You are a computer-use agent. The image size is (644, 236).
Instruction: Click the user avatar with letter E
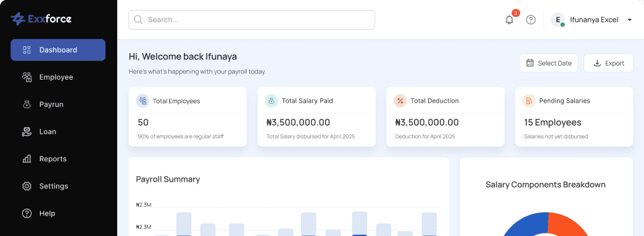(x=558, y=20)
